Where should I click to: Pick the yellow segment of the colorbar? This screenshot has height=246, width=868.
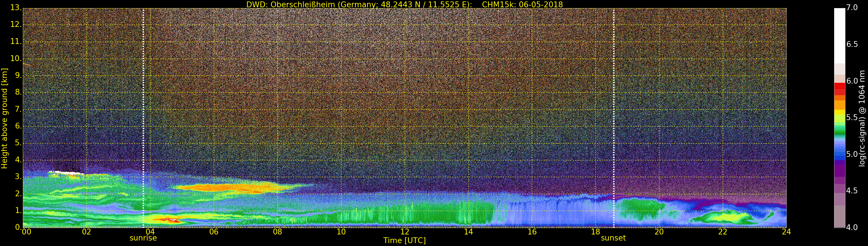coord(839,112)
